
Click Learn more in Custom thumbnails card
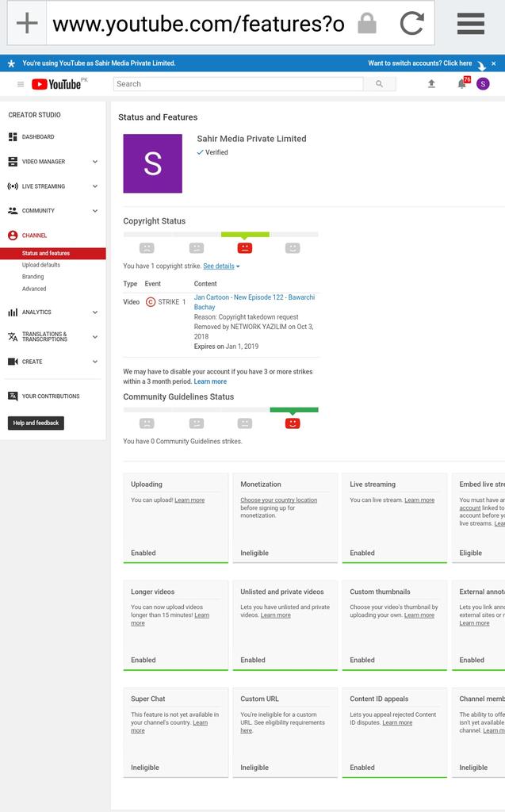pyautogui.click(x=419, y=615)
